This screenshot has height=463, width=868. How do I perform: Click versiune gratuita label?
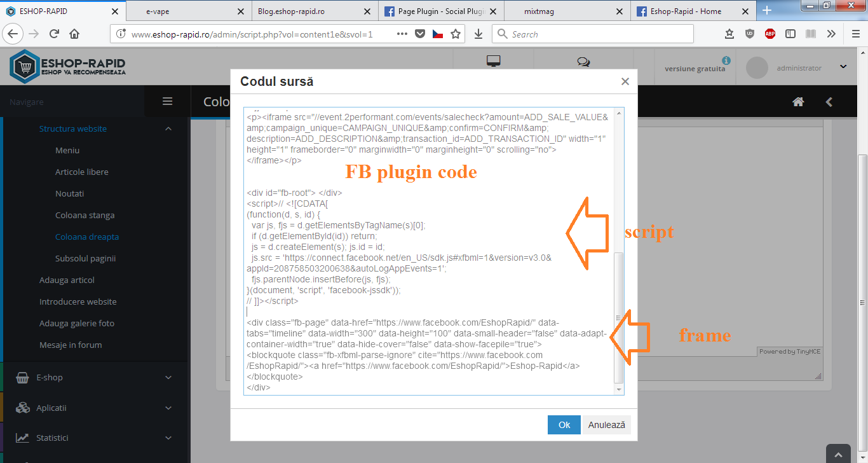(695, 69)
